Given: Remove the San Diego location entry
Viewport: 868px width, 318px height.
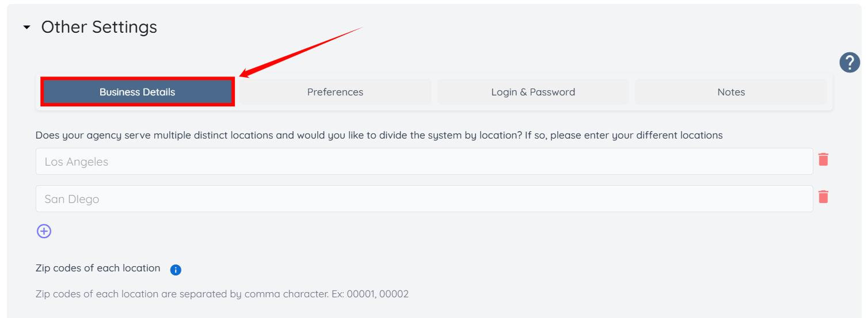Looking at the screenshot, I should click(824, 197).
